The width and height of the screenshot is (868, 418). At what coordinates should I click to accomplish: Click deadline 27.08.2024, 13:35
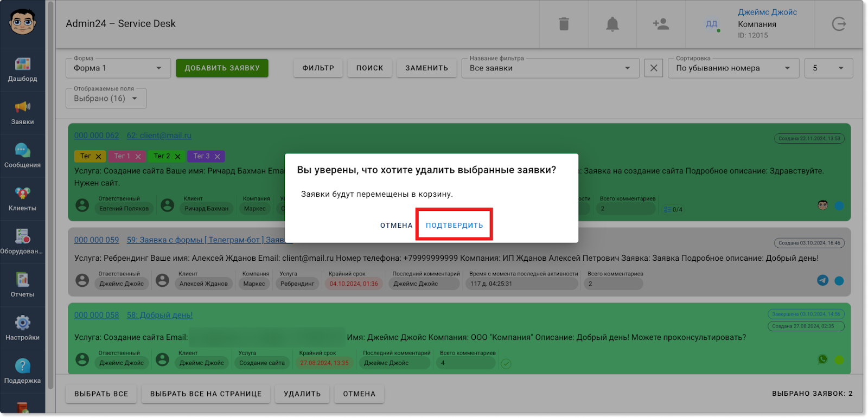(324, 363)
